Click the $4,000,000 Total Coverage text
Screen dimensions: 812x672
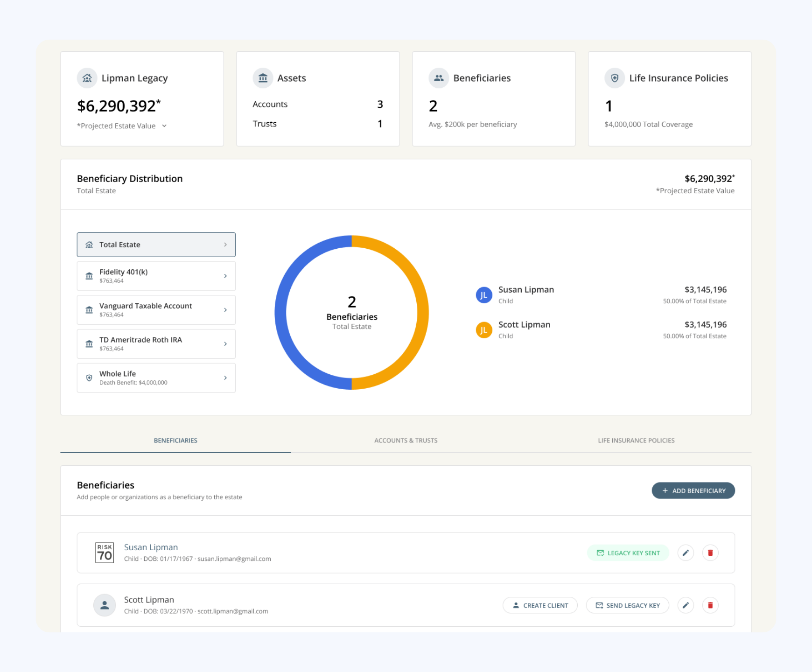click(x=649, y=125)
